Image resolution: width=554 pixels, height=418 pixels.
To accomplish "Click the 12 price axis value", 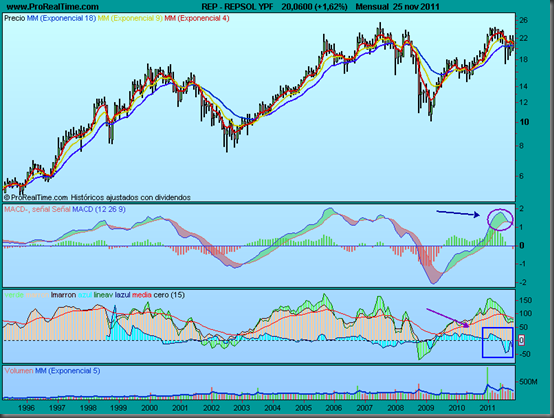I will pyautogui.click(x=524, y=102).
